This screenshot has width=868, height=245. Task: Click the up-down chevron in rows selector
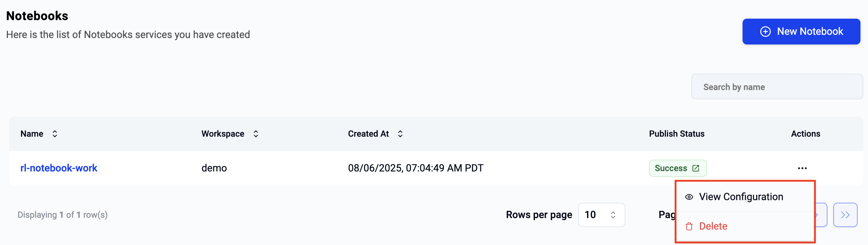point(613,215)
